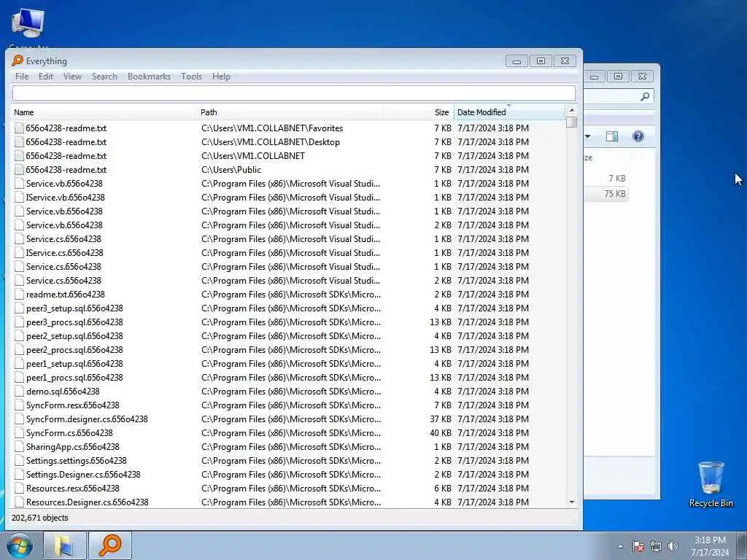The height and width of the screenshot is (560, 747).
Task: Click 202,671 objects status bar text
Action: click(x=40, y=518)
